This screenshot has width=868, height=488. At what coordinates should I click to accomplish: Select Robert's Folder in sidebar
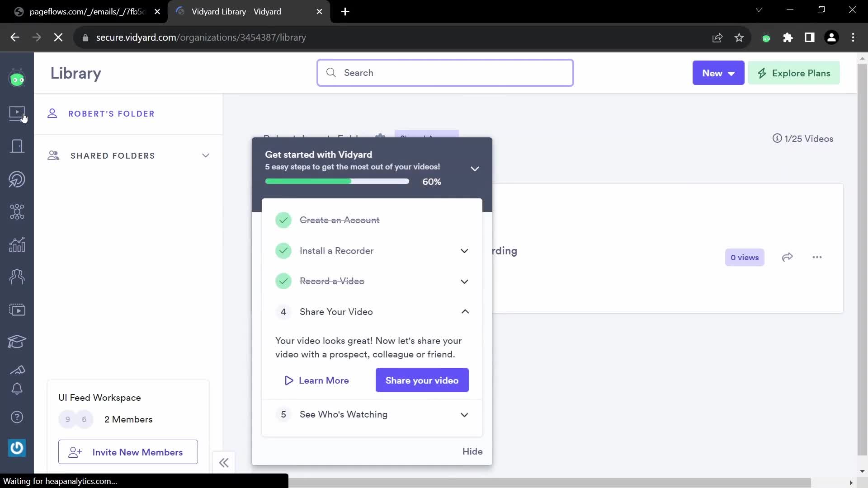(111, 113)
